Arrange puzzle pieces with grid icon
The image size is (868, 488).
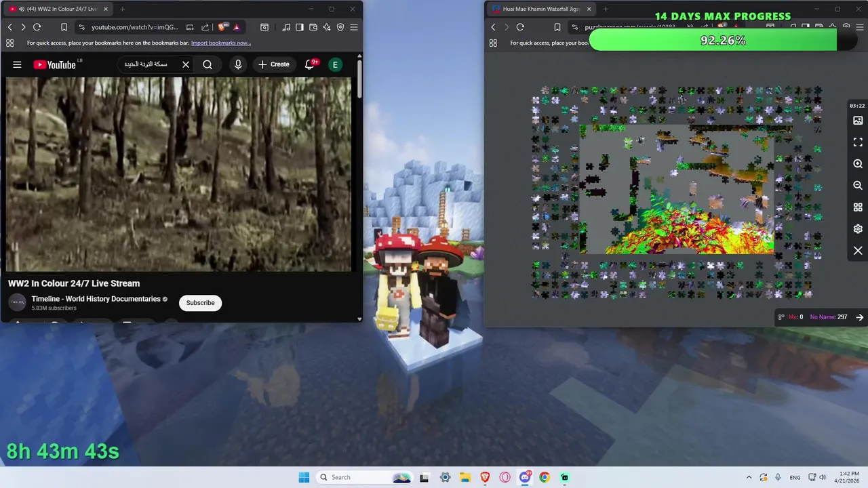858,207
